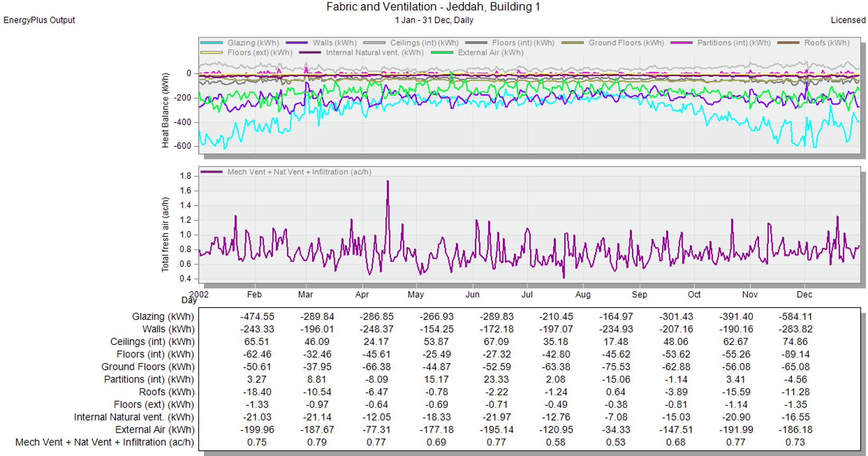Click the Partitions (int) magenta legend swatch
The image size is (868, 456).
coord(682,43)
